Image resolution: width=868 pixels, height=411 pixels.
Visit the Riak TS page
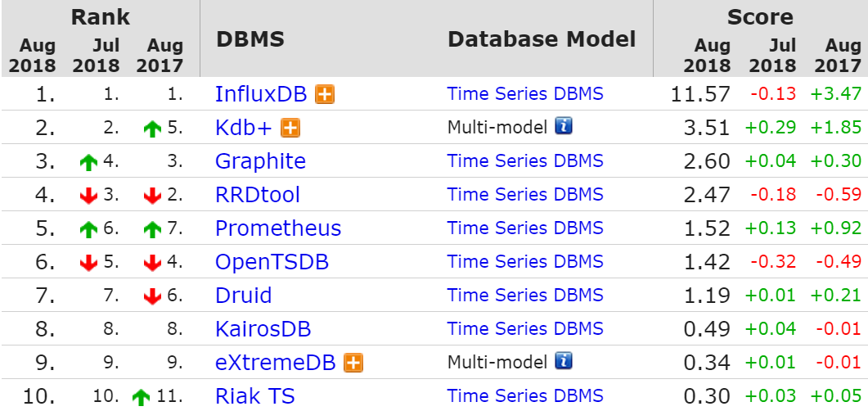coord(254,396)
